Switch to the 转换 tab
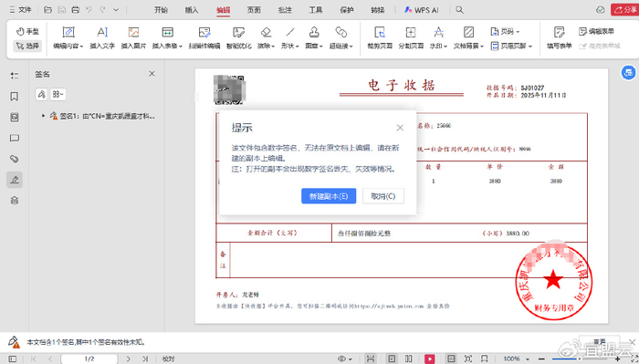Image resolution: width=639 pixels, height=364 pixels. coord(378,10)
